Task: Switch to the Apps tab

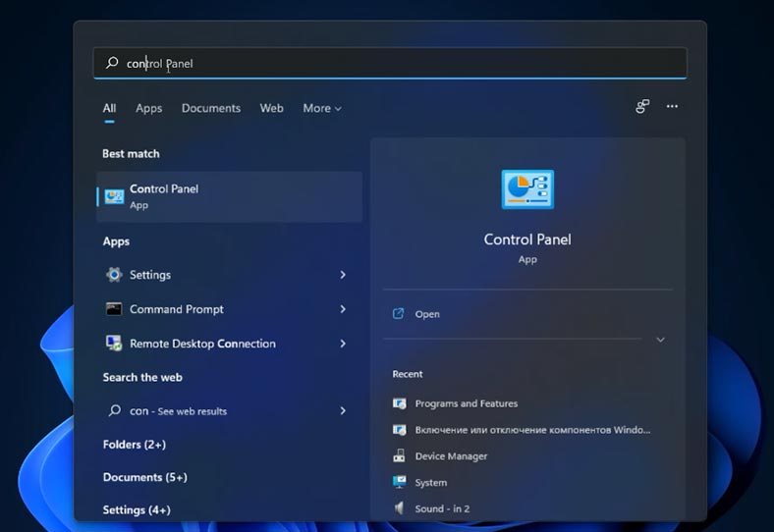Action: pos(148,108)
